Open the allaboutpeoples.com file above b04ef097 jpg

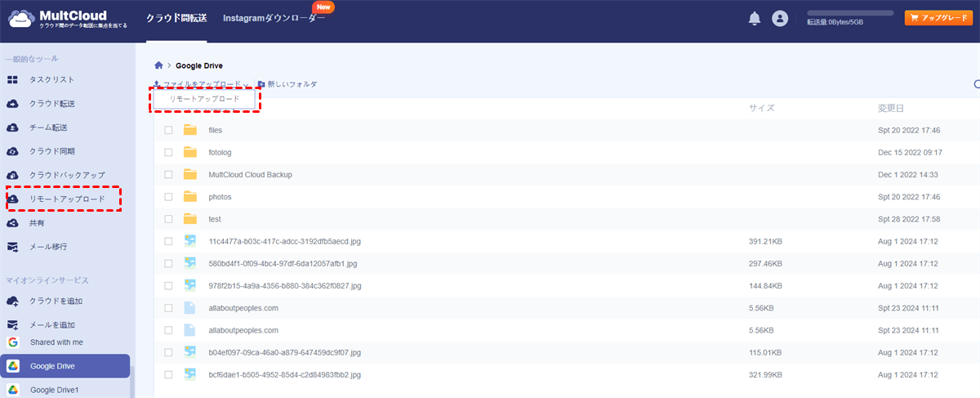pos(243,330)
